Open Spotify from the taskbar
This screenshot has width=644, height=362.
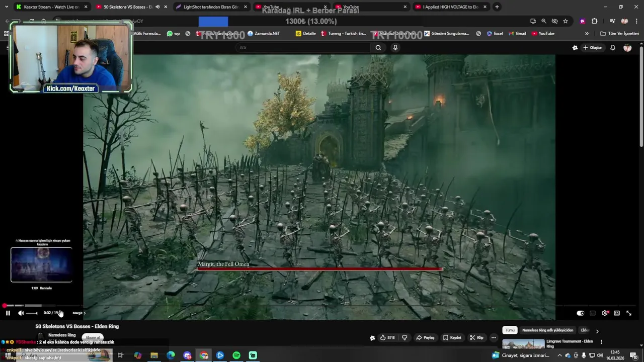[x=236, y=355]
